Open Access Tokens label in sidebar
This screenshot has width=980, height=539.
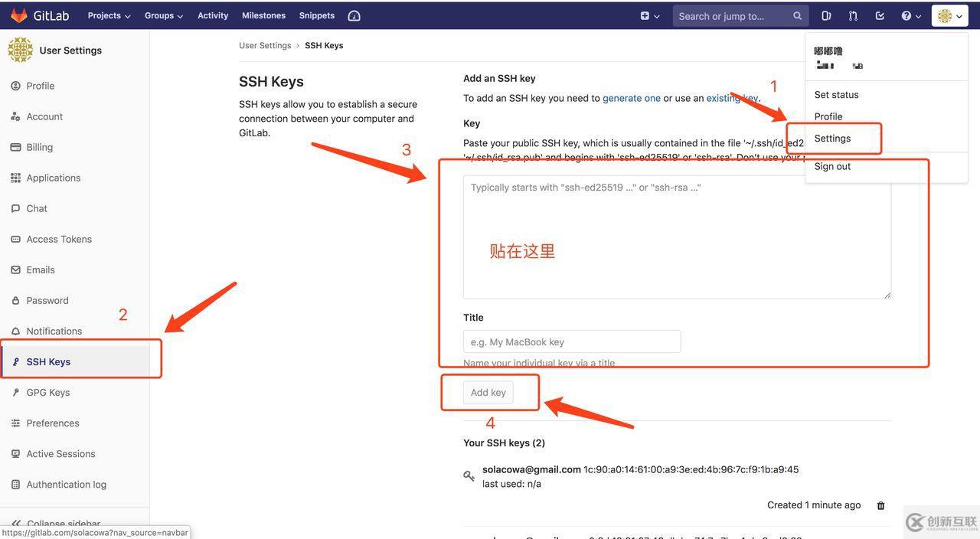pyautogui.click(x=59, y=239)
